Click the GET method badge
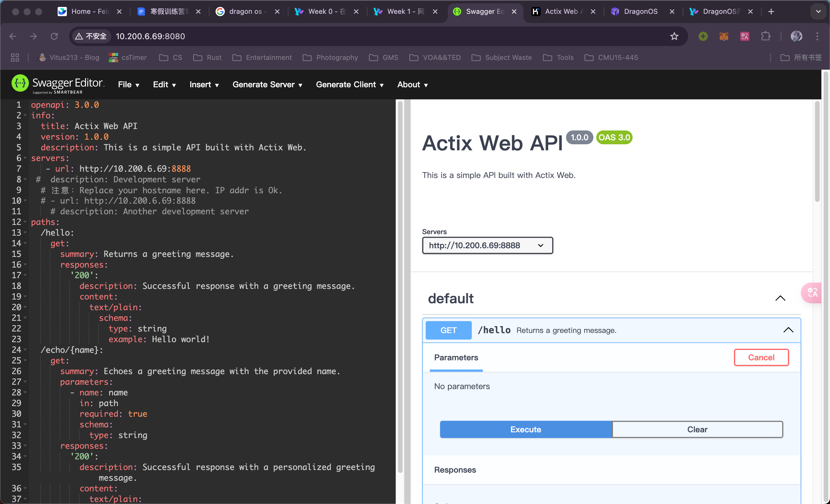The height and width of the screenshot is (504, 830). tap(448, 330)
